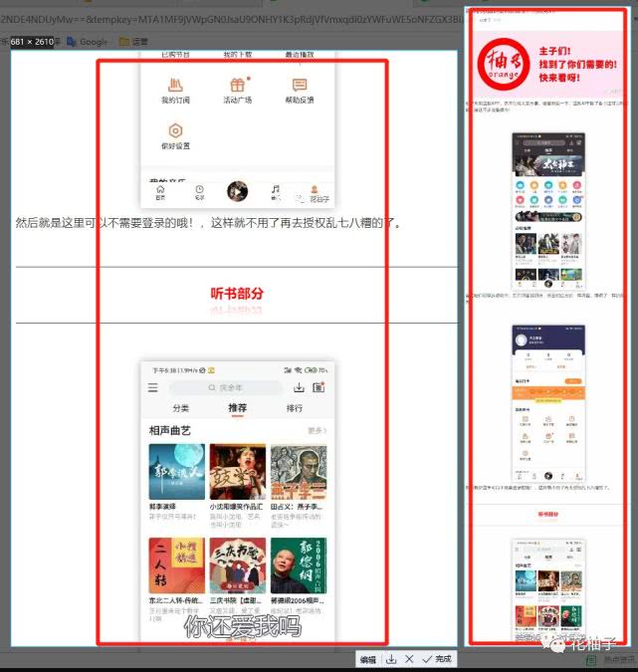Open the Google bookmark

coord(88,42)
